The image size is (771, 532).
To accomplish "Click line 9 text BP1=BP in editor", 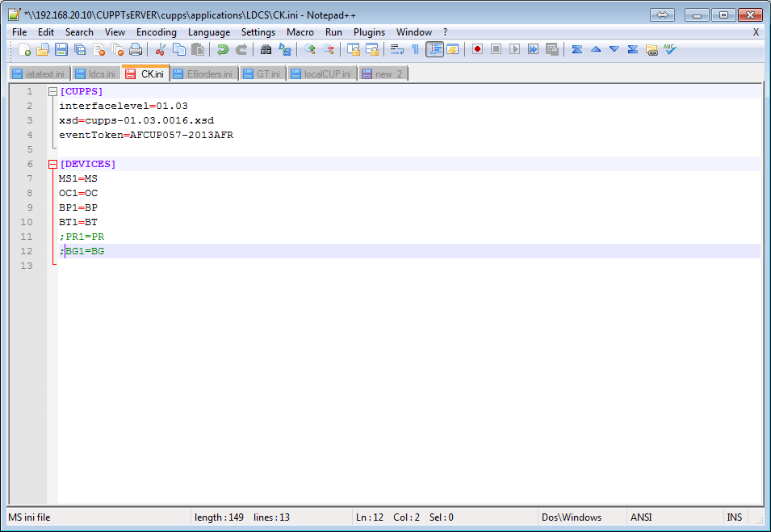I will (x=78, y=207).
